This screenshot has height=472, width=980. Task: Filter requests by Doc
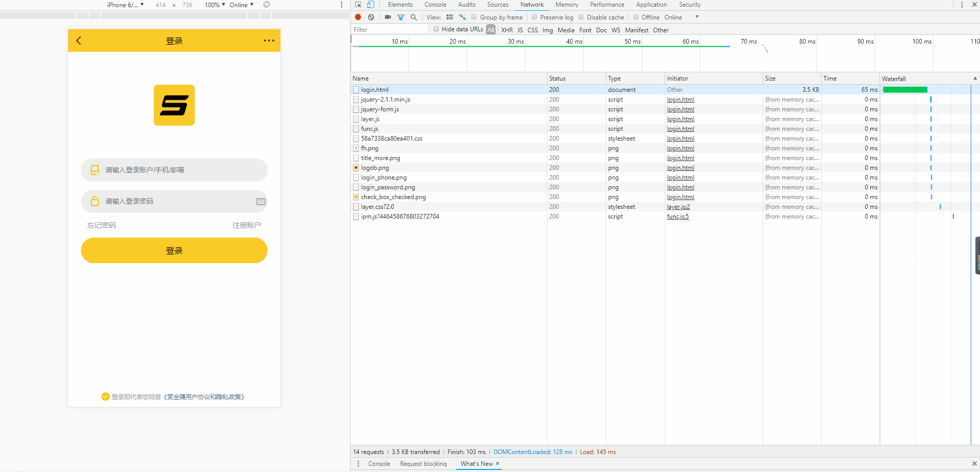coord(601,30)
